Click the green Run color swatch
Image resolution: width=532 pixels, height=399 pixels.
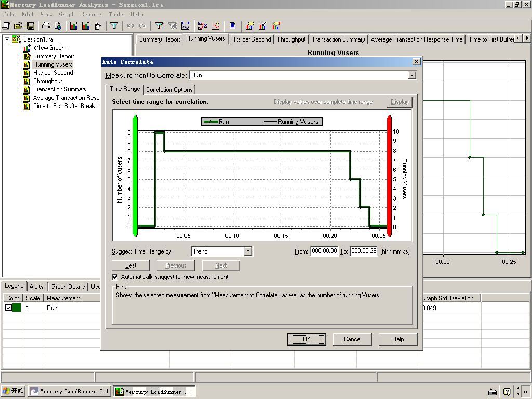tap(17, 308)
